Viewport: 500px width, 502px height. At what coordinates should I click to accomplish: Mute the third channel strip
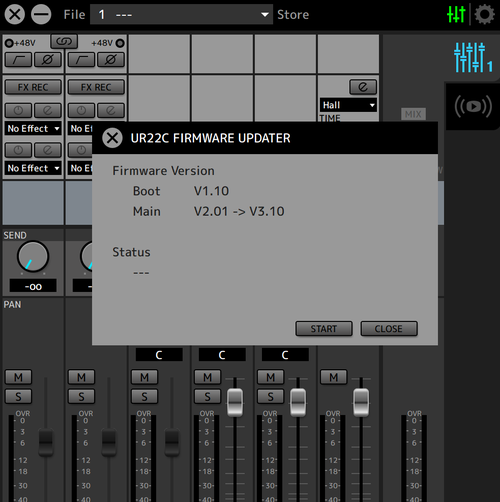144,377
